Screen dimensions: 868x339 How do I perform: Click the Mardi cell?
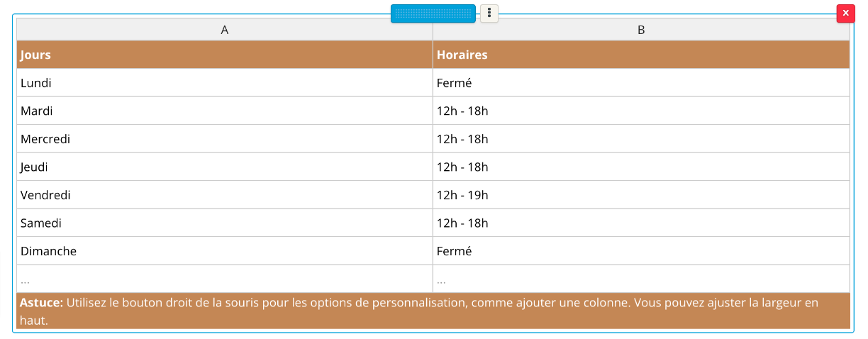[x=225, y=111]
